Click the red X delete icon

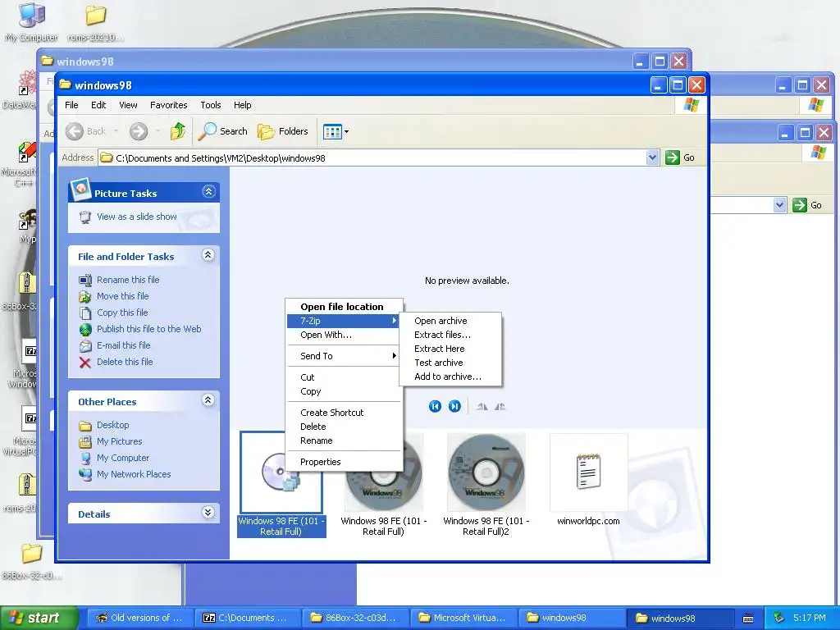tap(84, 363)
